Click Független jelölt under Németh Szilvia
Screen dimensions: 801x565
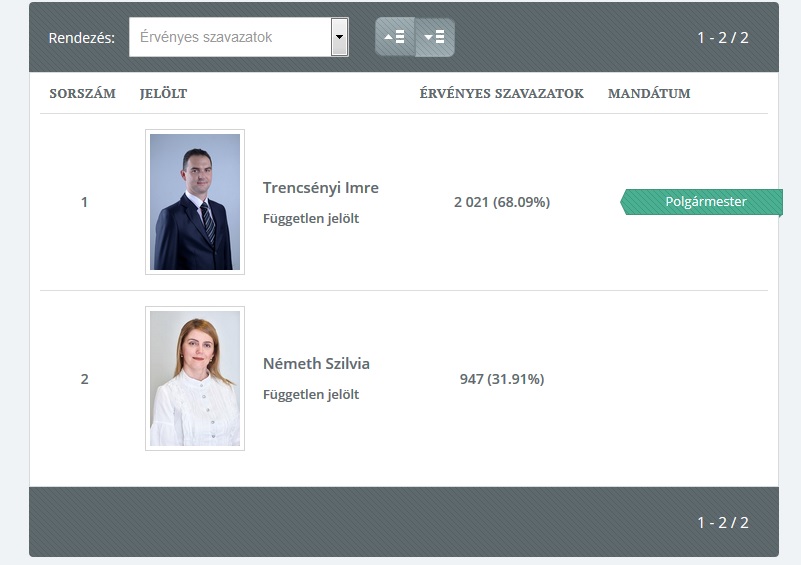coord(311,394)
